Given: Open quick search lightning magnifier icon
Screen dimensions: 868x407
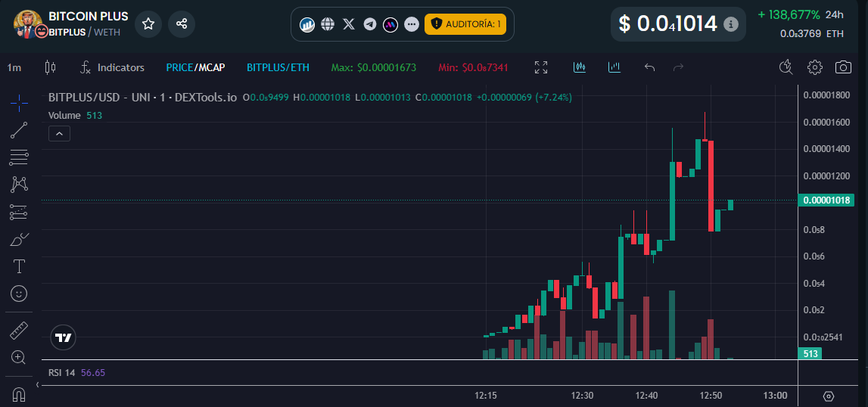Looking at the screenshot, I should pyautogui.click(x=786, y=67).
